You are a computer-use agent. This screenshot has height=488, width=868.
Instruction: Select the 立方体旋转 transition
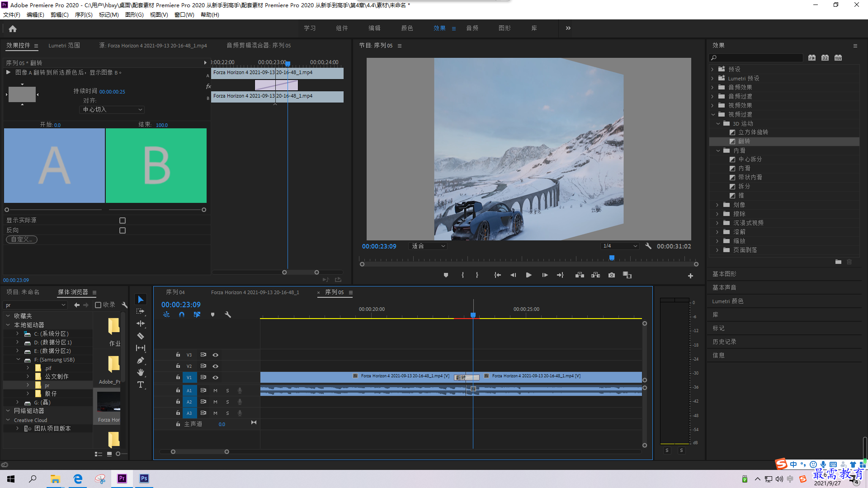(x=753, y=132)
